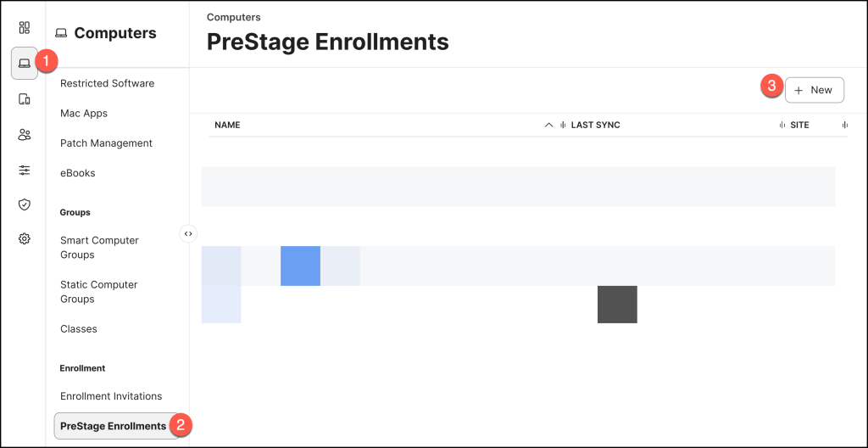Open the Dashboard icon in left rail
Screen dimensions: 868x448
[x=25, y=27]
